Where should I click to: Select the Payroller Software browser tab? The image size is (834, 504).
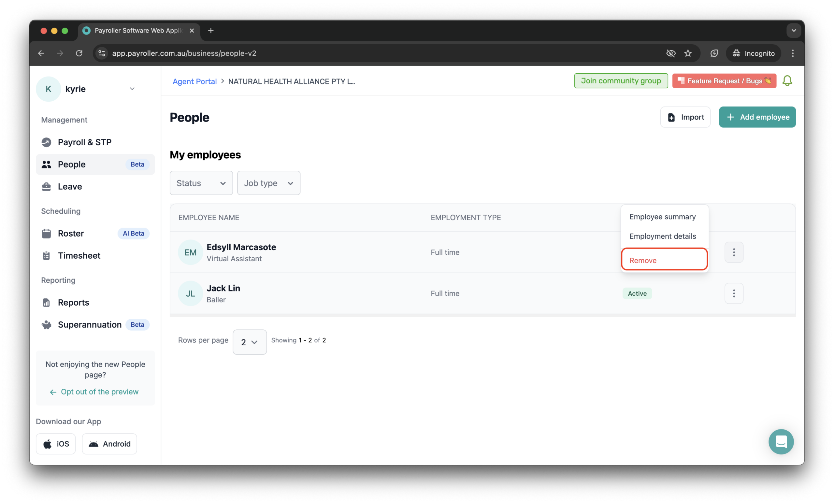pyautogui.click(x=139, y=31)
